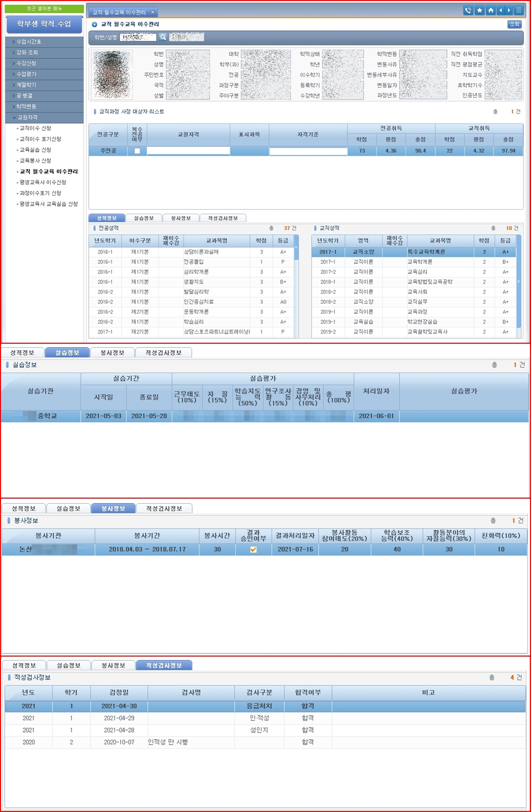Viewport: 531px width, 812px height.
Task: Click the 최근 열어본 메뉴 green button
Action: click(44, 9)
